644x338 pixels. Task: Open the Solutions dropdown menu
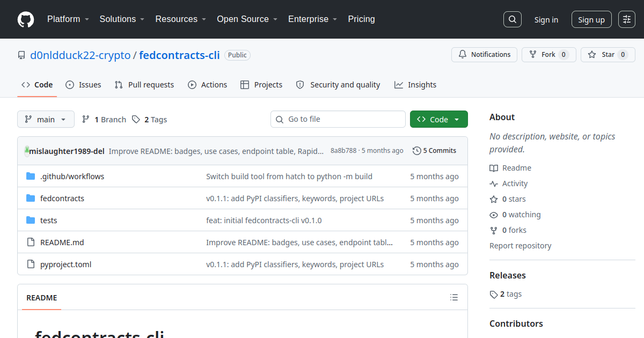coord(122,19)
